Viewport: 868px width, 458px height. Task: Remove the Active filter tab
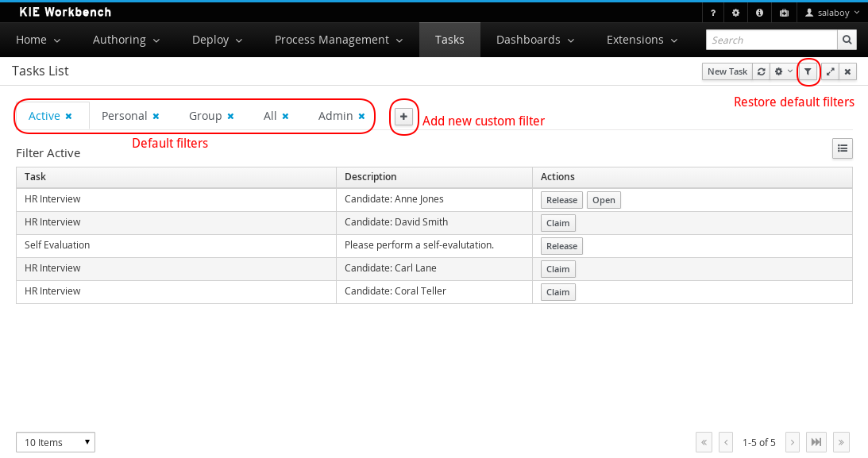68,116
